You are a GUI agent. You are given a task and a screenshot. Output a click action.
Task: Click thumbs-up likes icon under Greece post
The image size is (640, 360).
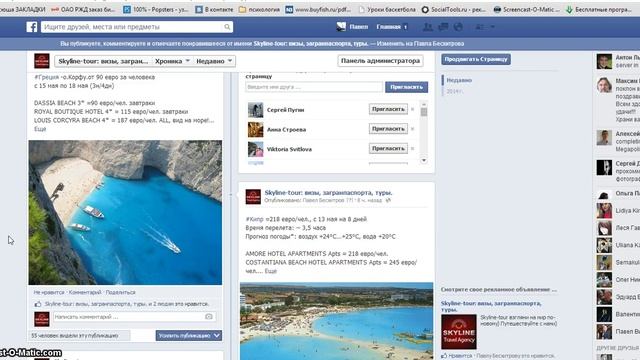(x=38, y=304)
